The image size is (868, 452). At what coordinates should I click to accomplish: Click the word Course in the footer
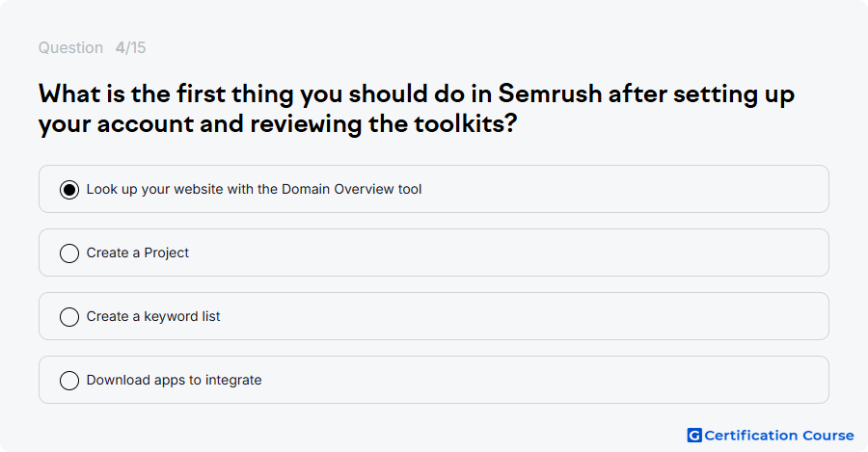point(828,436)
